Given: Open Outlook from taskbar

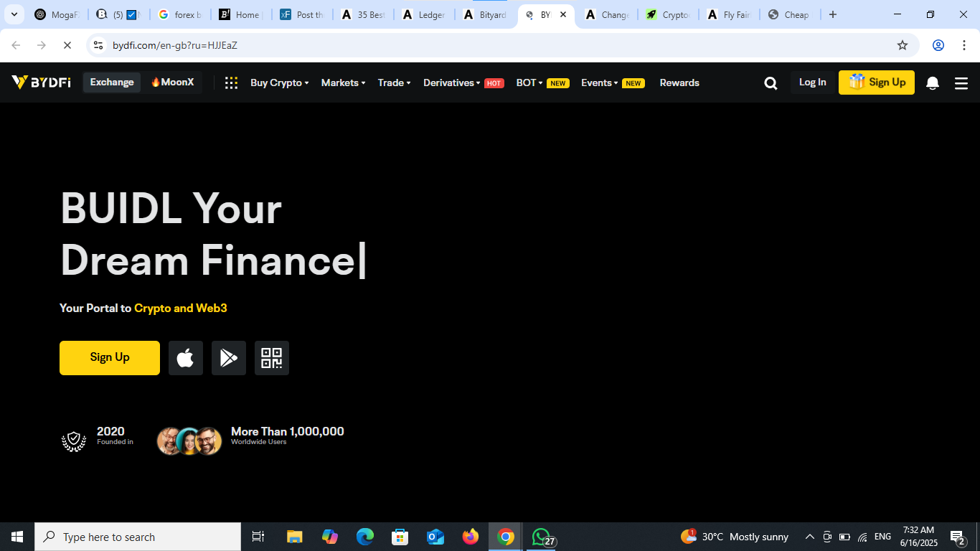Looking at the screenshot, I should [x=435, y=537].
